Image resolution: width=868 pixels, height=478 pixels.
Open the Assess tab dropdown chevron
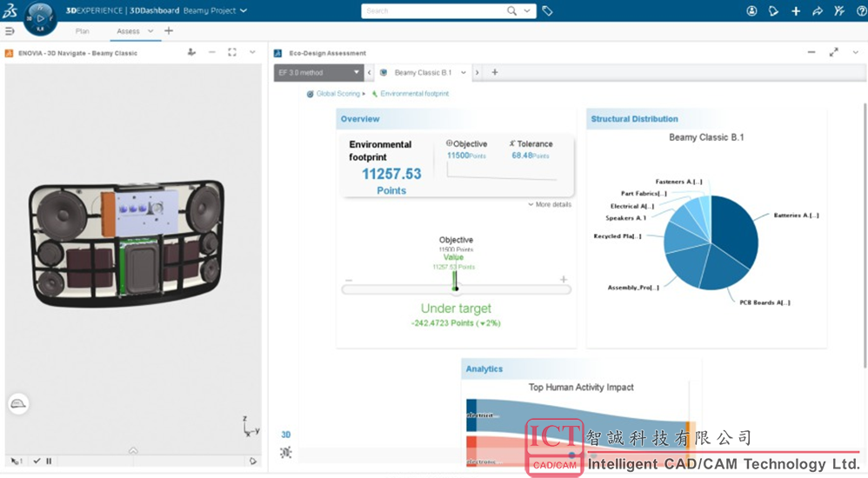[x=150, y=31]
